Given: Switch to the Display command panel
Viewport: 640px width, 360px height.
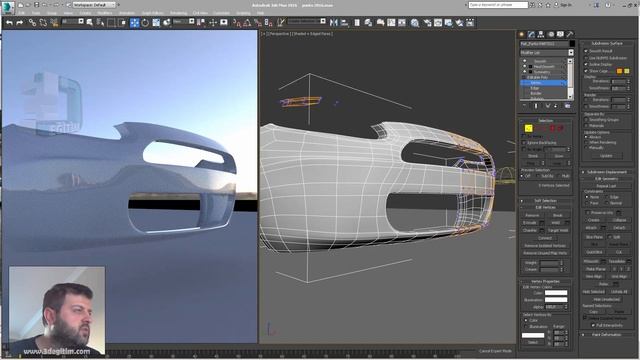Looking at the screenshot, I should pyautogui.click(x=560, y=34).
